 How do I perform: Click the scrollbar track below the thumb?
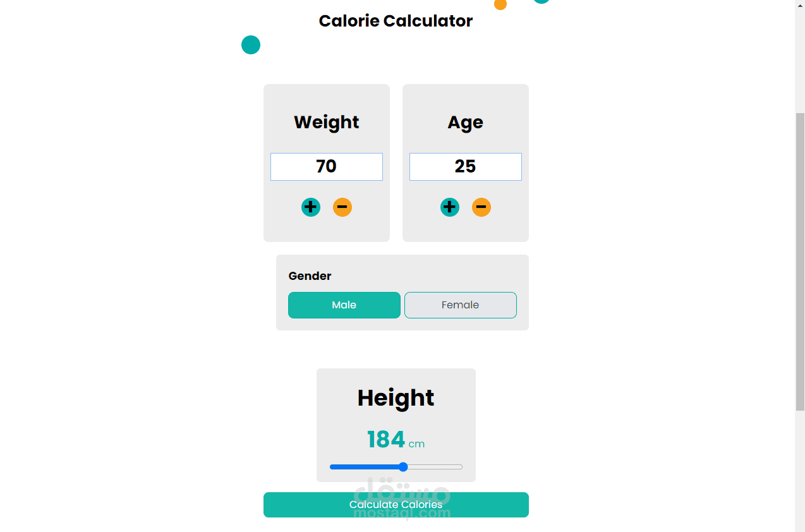[x=800, y=471]
